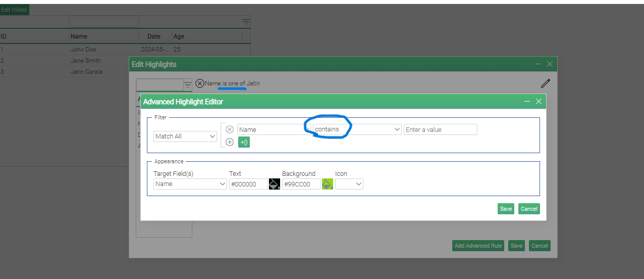The height and width of the screenshot is (279, 644).
Task: Remove the Name contains filter condition
Action: 230,129
